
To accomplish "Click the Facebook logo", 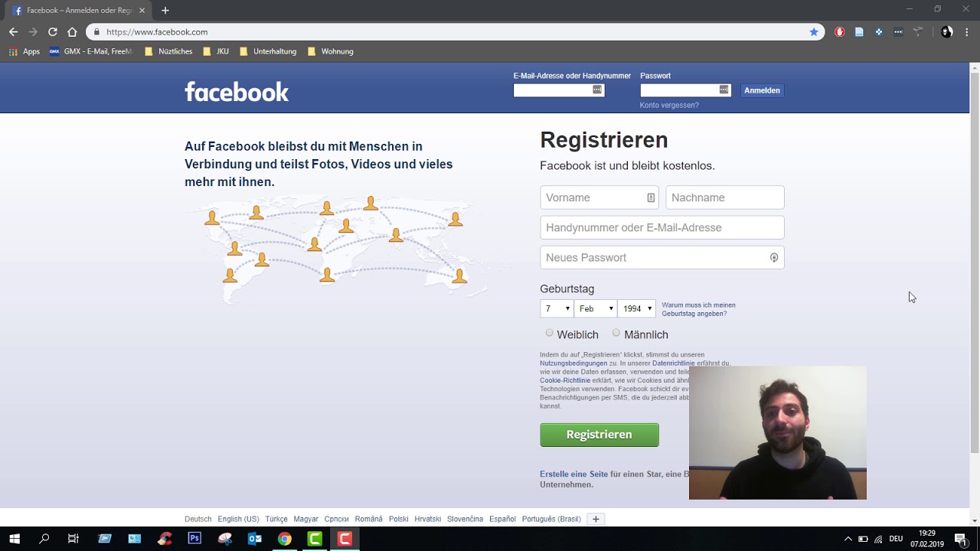I will [x=237, y=92].
